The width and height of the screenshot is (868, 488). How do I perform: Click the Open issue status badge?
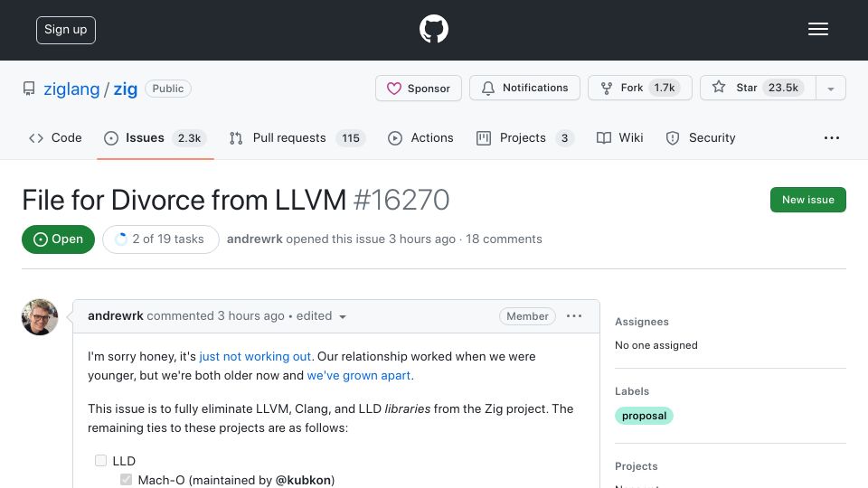pos(58,239)
